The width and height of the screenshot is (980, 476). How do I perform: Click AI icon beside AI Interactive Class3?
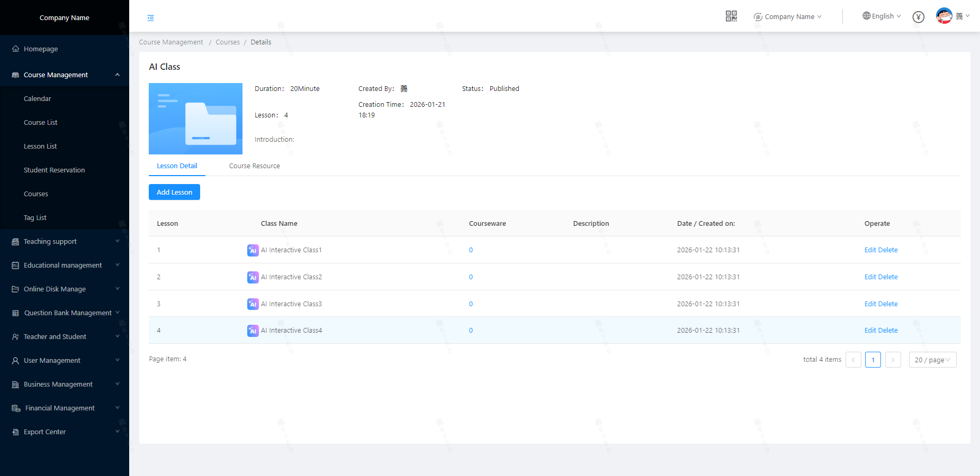[253, 304]
